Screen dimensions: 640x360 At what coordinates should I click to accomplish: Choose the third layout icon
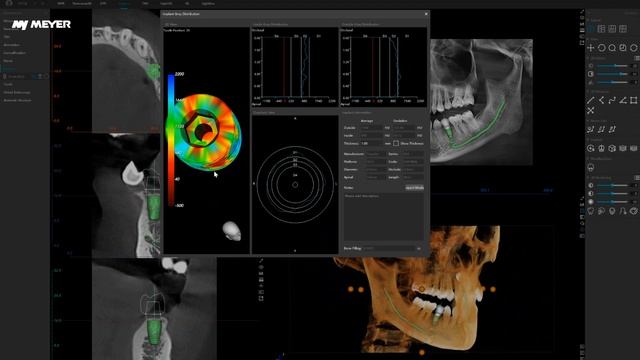(x=612, y=29)
